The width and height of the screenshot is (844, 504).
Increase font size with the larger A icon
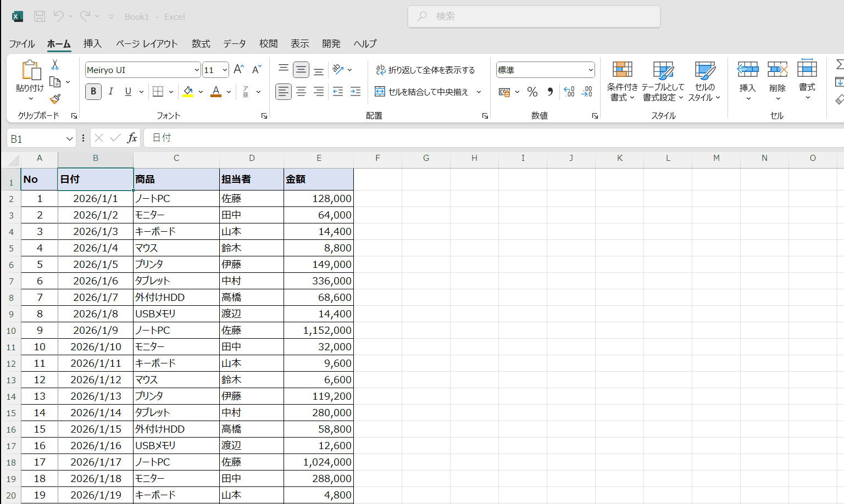(238, 69)
